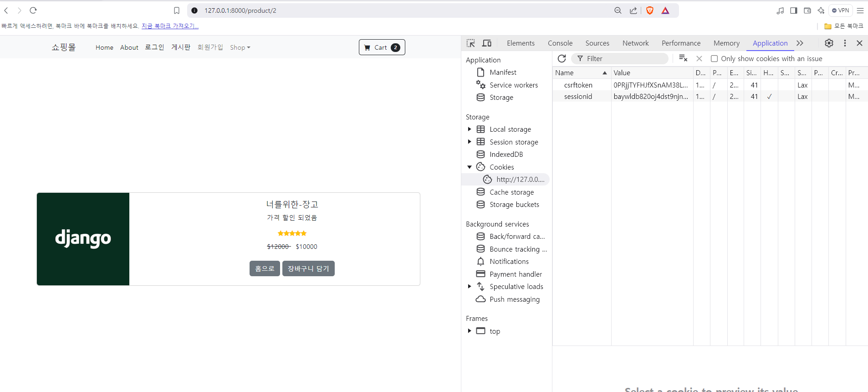Select Service workers in sidebar
This screenshot has width=868, height=392.
coord(514,85)
